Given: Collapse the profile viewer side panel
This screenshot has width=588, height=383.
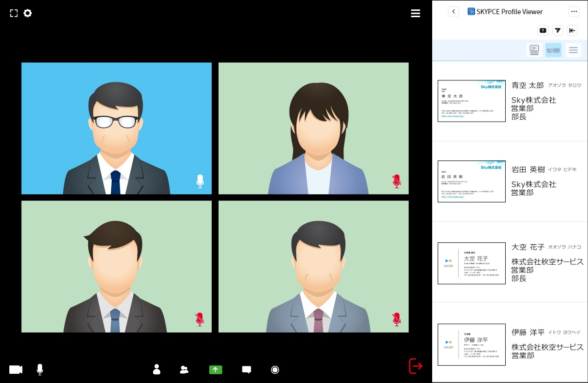Looking at the screenshot, I should (572, 30).
